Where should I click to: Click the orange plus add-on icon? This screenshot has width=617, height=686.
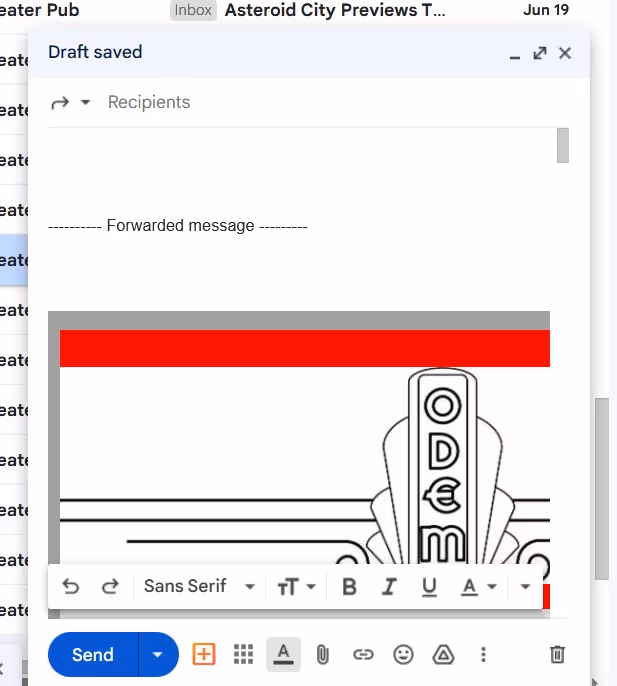(204, 654)
